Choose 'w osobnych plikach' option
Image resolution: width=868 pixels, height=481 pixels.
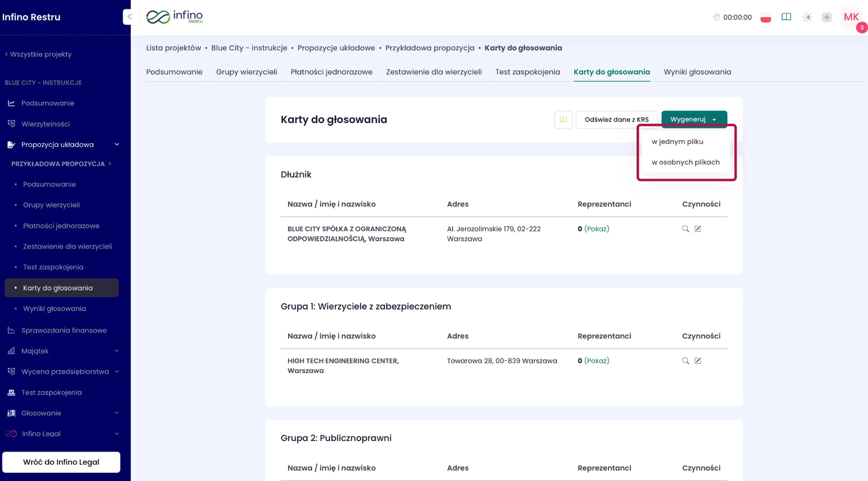coord(685,162)
